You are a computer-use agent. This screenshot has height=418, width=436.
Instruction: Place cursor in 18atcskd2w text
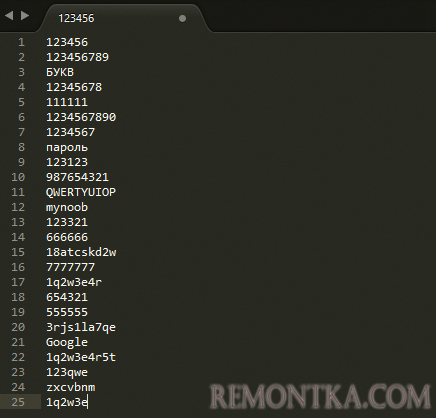[81, 252]
